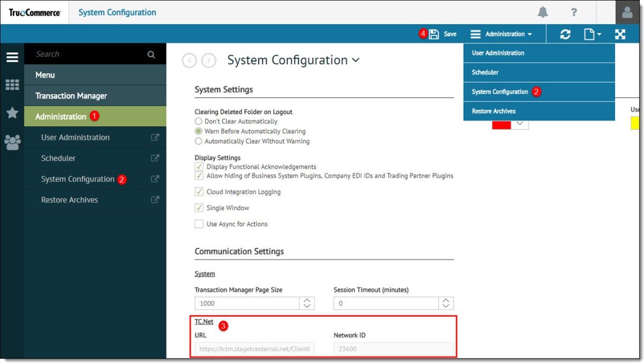Click the Save button label
Viewport: 644px width, 363px height.
[450, 34]
